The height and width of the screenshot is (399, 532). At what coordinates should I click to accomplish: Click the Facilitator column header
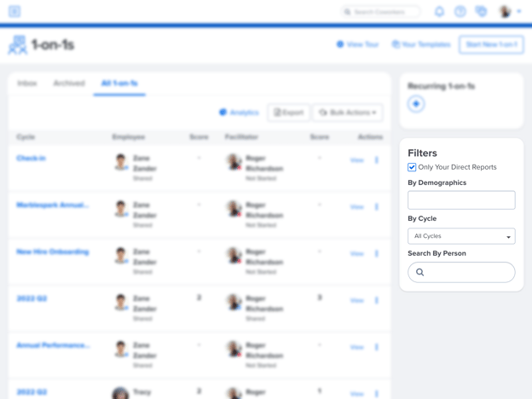(241, 137)
